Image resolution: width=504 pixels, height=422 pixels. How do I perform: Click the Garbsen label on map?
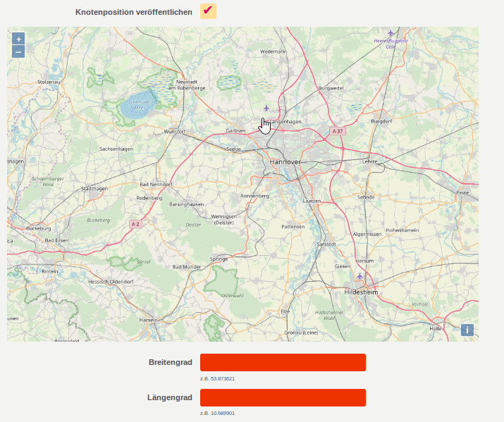[x=235, y=131]
